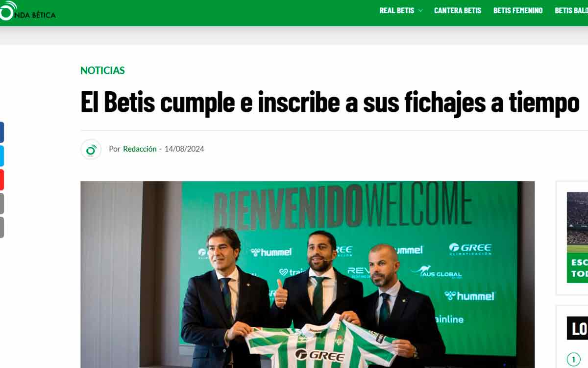
Task: Click the green ESC TOD banner button
Action: point(577,268)
